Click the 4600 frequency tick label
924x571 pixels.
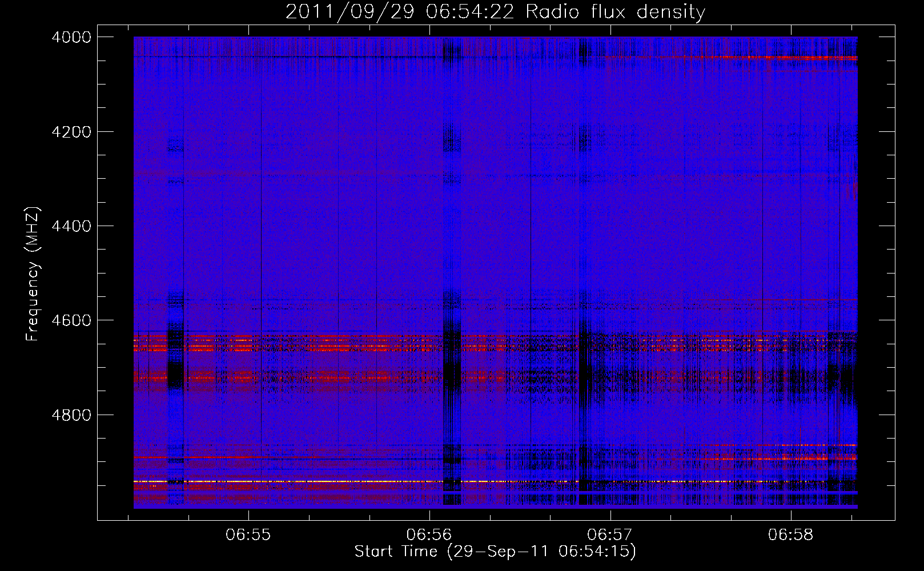71,320
